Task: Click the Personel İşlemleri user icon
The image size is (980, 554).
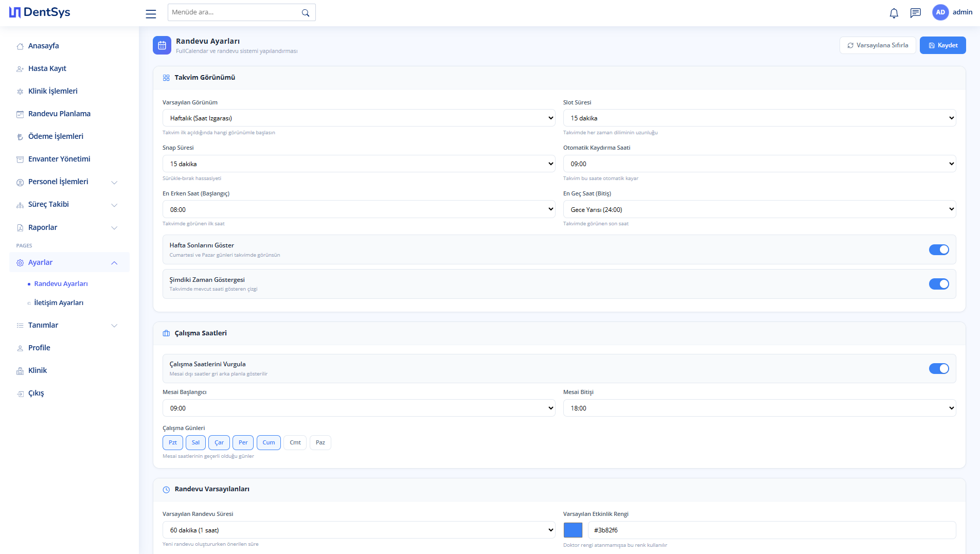Action: pos(20,182)
